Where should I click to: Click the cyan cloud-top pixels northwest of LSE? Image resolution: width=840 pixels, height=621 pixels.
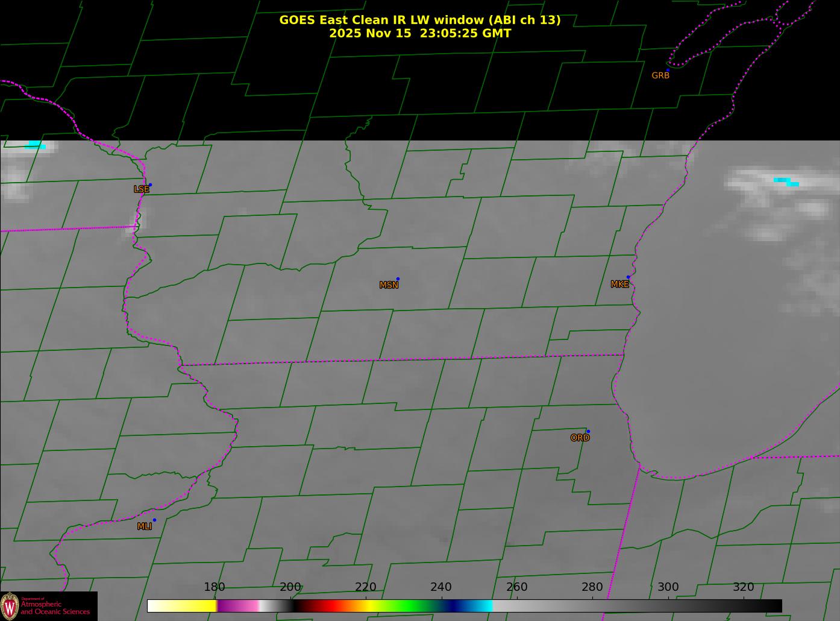(x=36, y=144)
